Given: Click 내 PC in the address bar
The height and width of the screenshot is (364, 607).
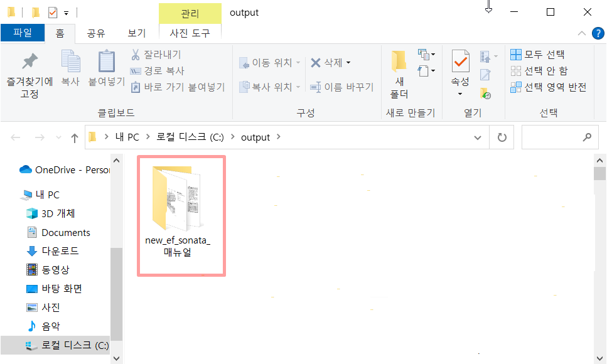Looking at the screenshot, I should [x=127, y=137].
